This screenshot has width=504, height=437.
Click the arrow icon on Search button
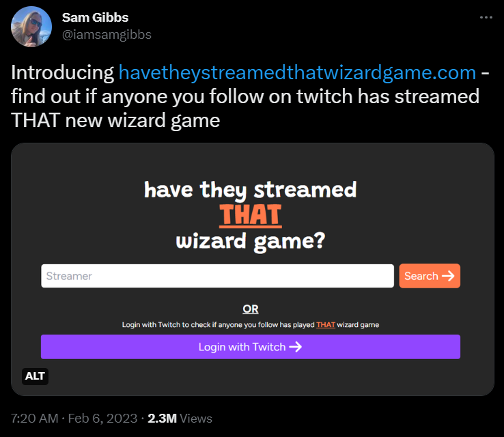coord(448,276)
